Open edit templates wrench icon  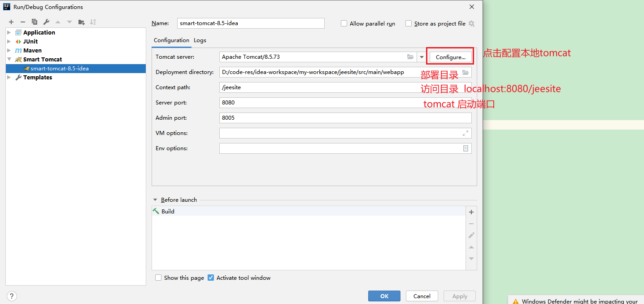tap(46, 22)
